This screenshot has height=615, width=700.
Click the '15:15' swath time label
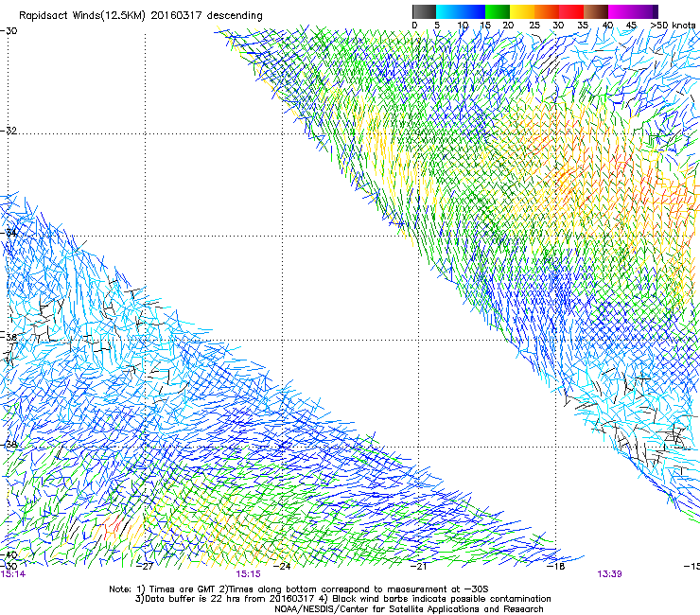[248, 574]
